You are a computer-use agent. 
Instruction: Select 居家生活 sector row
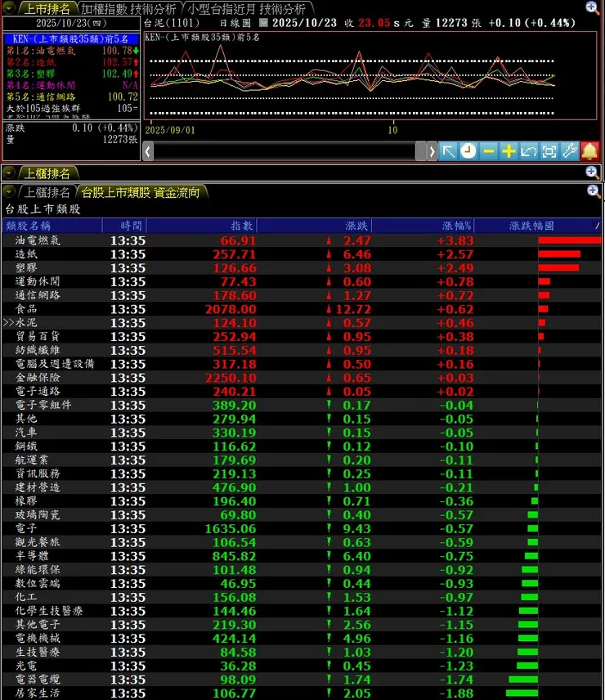click(302, 693)
